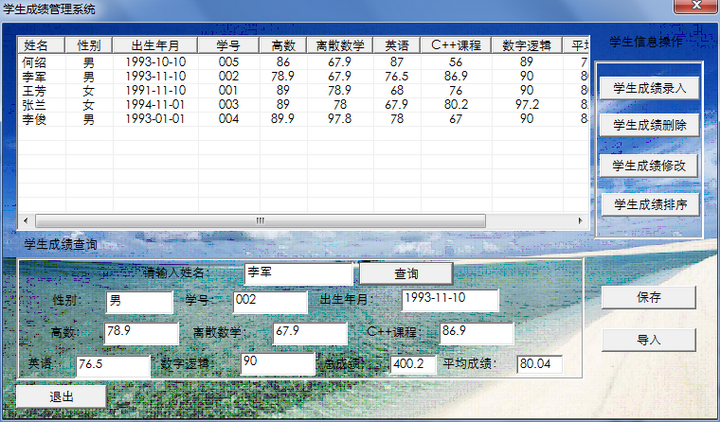Click birth date 1994-11-01 in the table
This screenshot has width=720, height=422.
(155, 105)
